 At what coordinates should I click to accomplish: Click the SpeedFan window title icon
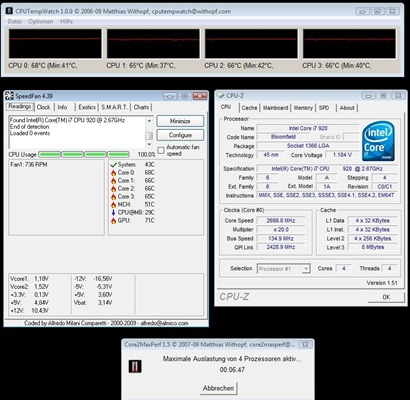(9, 96)
